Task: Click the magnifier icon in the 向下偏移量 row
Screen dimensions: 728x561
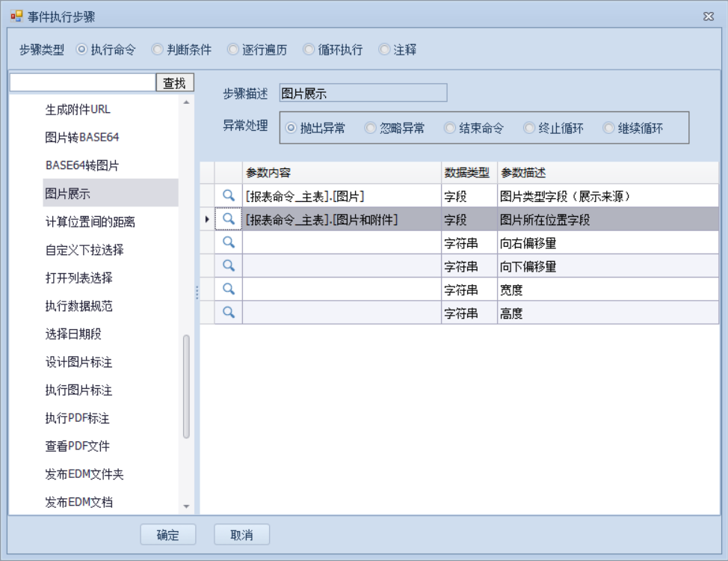Action: [x=229, y=266]
